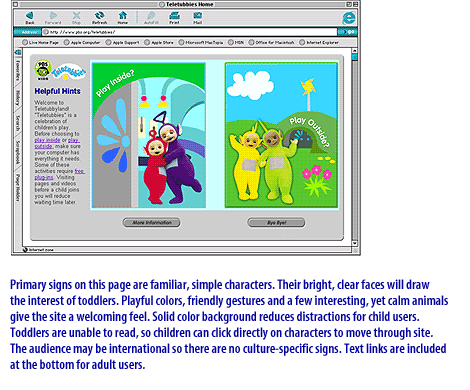Click the collapse box at the title bar's right end
Screen dimensions: 470x390
355,4
